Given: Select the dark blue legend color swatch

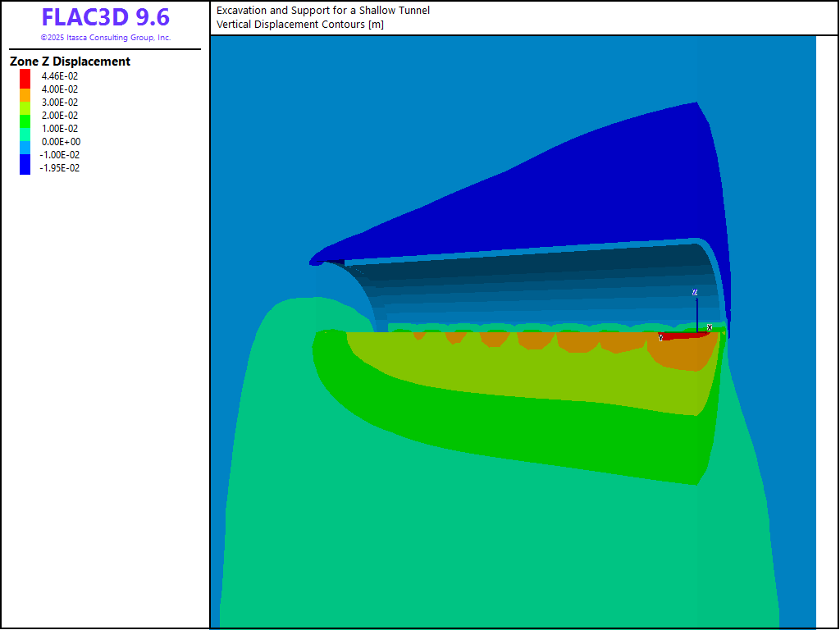Looking at the screenshot, I should point(25,165).
